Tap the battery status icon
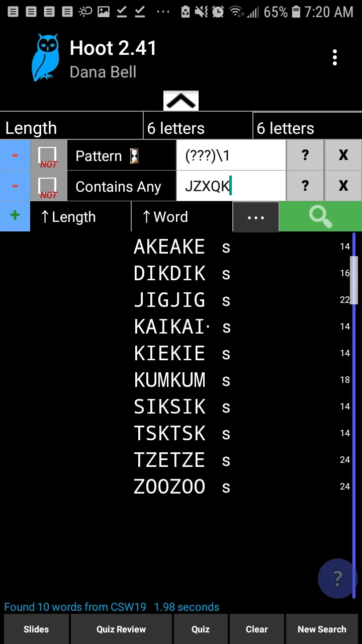 coord(296,12)
